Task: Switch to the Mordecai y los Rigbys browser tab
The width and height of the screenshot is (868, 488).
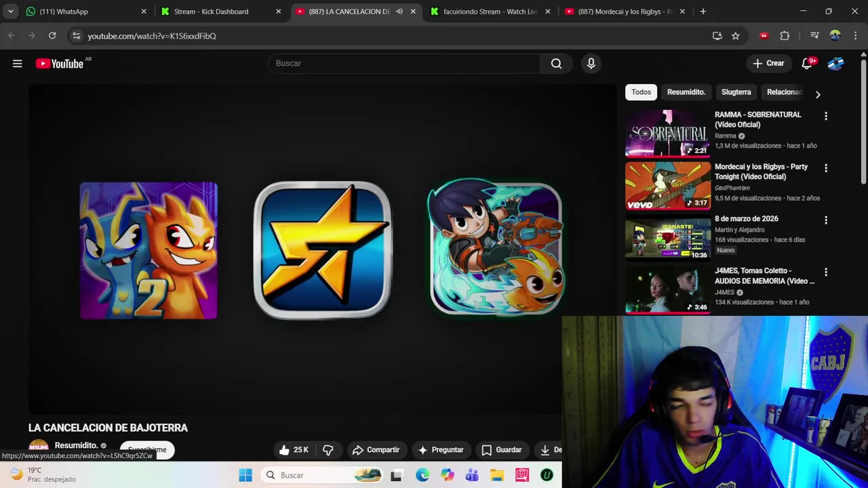Action: coord(624,12)
